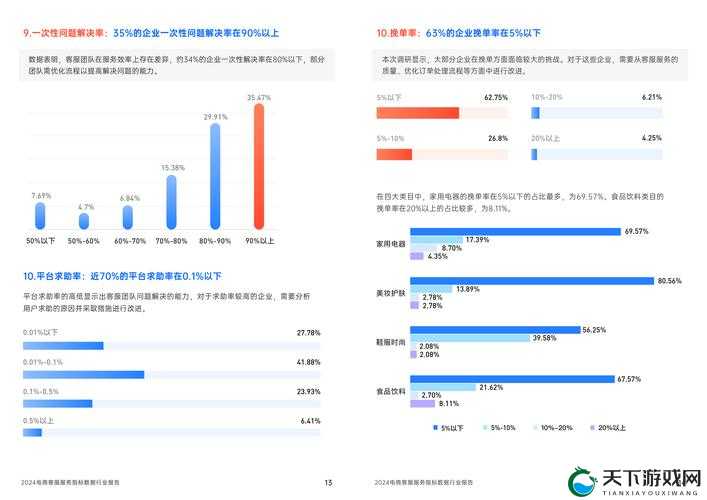Click the "6.21%" value
The height and width of the screenshot is (500, 707).
(652, 97)
